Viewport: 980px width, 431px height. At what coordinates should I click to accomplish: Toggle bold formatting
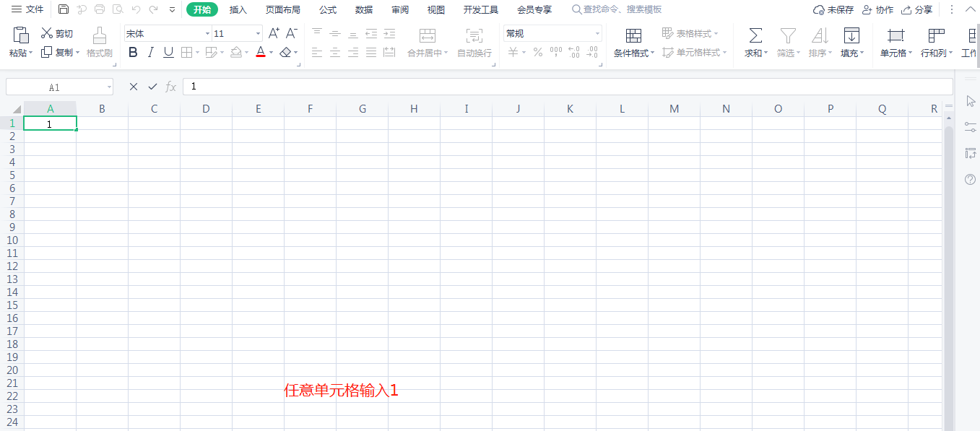point(133,52)
